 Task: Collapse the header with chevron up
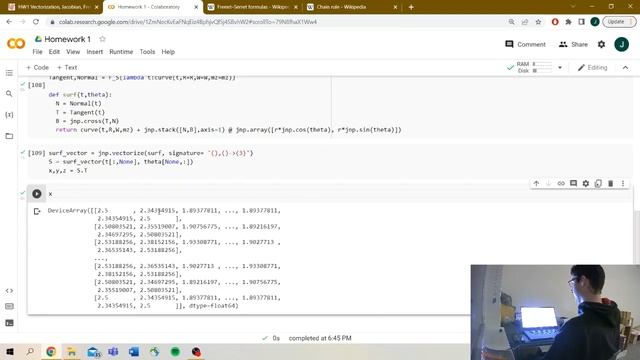[625, 67]
